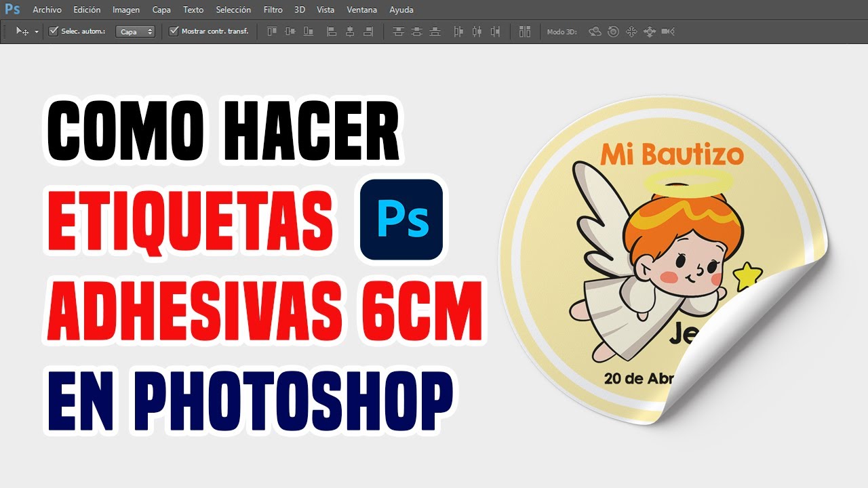The height and width of the screenshot is (488, 868).
Task: Open the Archivo menu
Action: (47, 10)
